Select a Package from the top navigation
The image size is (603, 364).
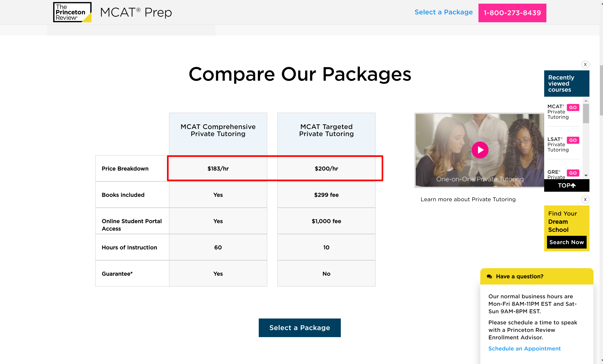tap(444, 12)
